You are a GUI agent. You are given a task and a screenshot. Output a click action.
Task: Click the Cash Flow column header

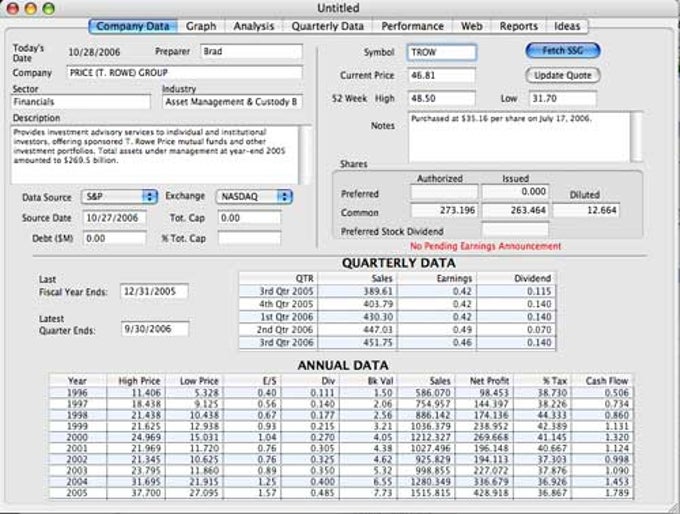(603, 381)
